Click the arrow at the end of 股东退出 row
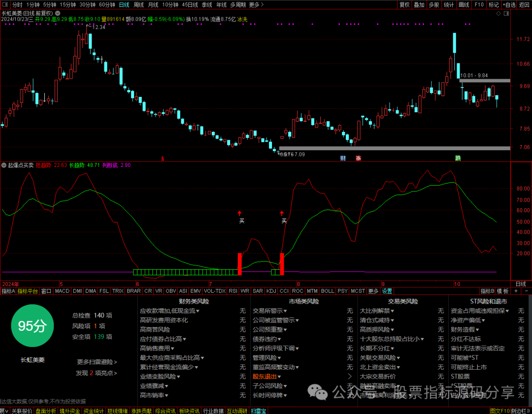This screenshot has width=532, height=414. point(350,377)
